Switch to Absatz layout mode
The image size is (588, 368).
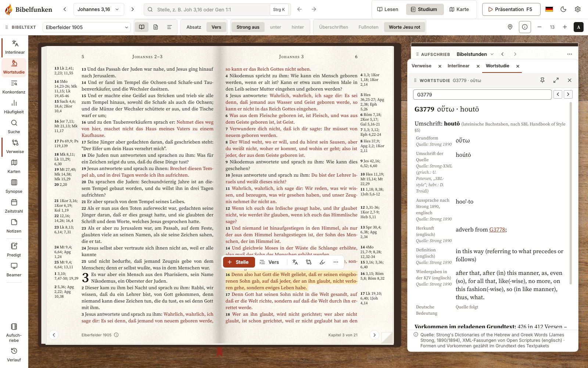pyautogui.click(x=194, y=27)
